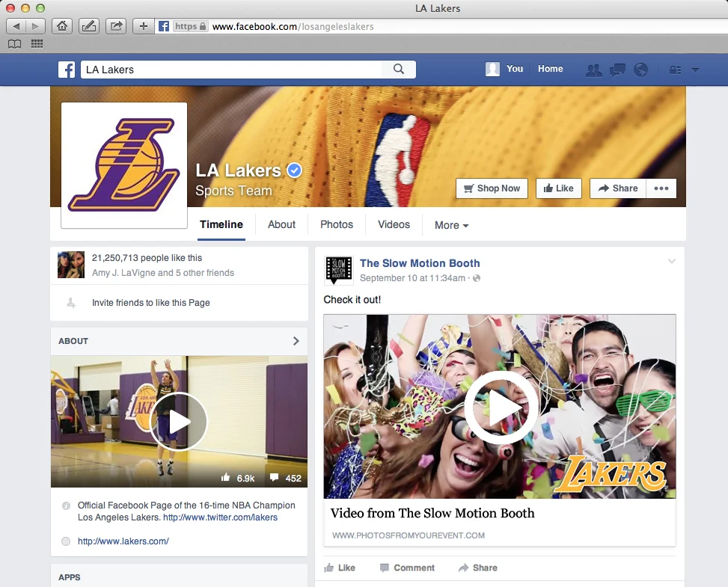Click your profile avatar in header
728x587 pixels.
pos(492,69)
